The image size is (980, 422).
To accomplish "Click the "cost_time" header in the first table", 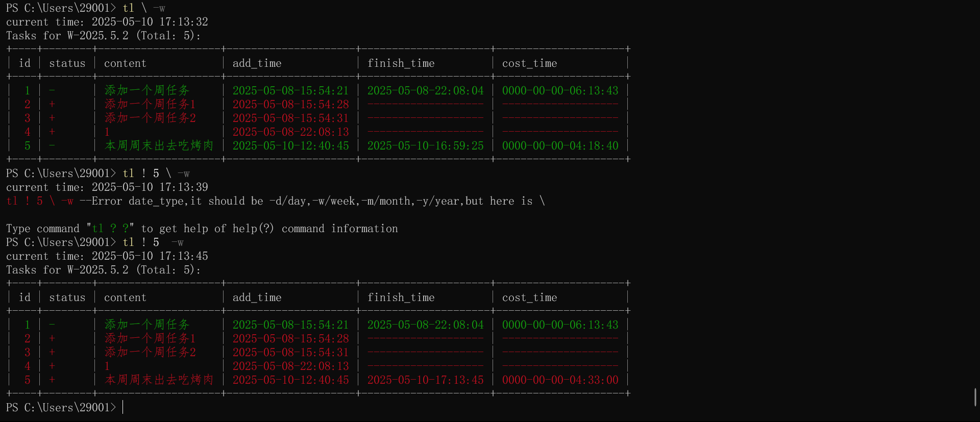I will pos(529,63).
